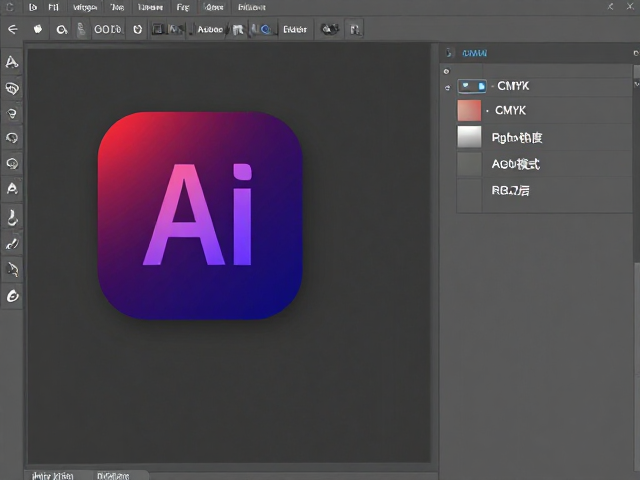640x480 pixels.
Task: Select the pen-nib arrow tool in the left toolbar
Action: coord(12,269)
